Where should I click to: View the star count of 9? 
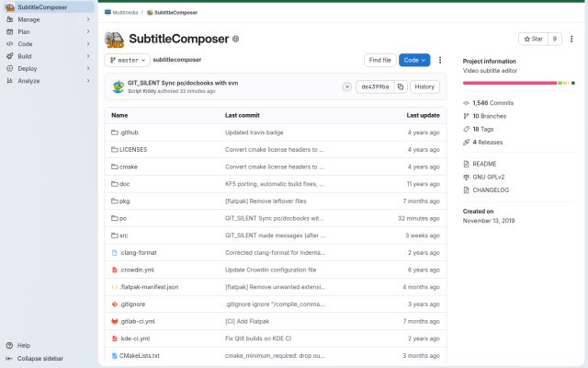[x=555, y=39]
